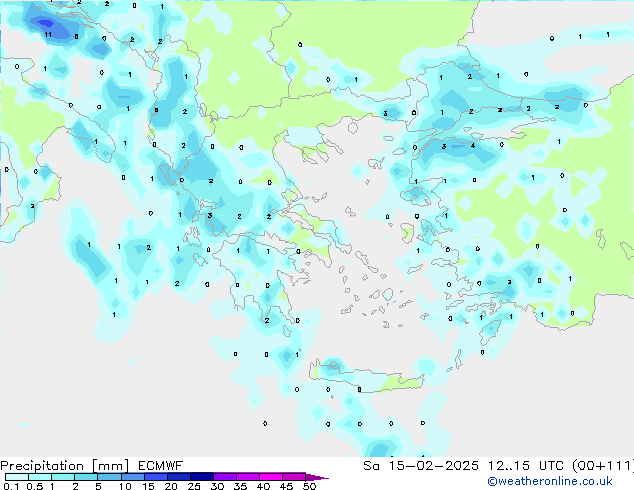The image size is (634, 490).
Task: Click the "10" legend scale label
Action: click(125, 486)
